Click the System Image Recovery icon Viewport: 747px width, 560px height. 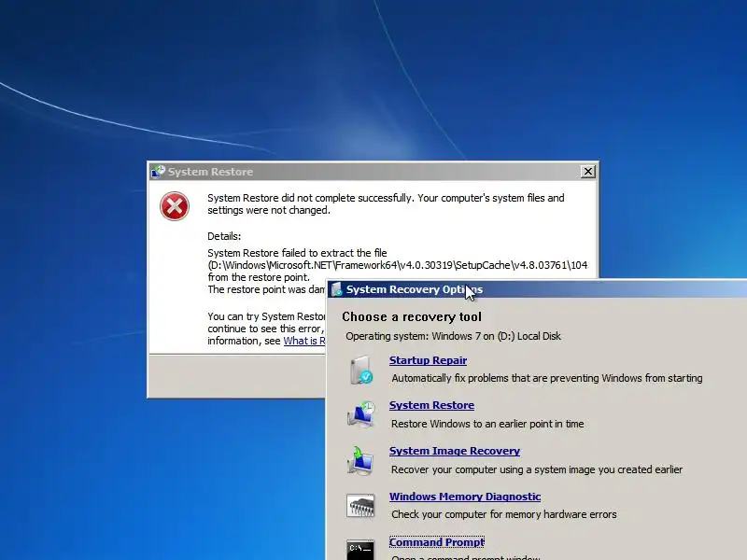click(360, 460)
